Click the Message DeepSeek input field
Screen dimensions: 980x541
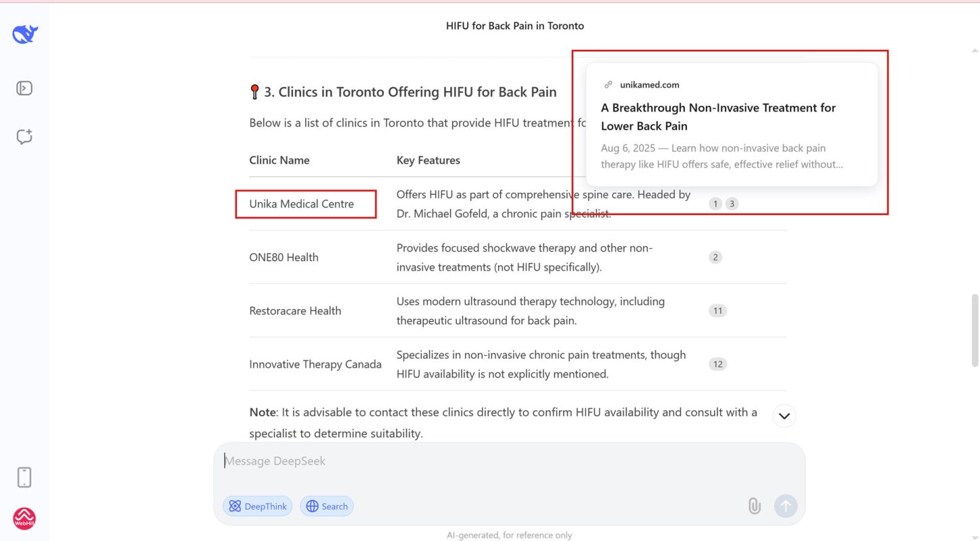(474, 461)
